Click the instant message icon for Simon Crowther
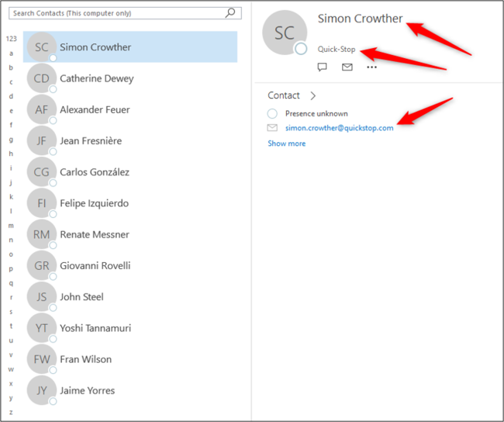 tap(322, 67)
